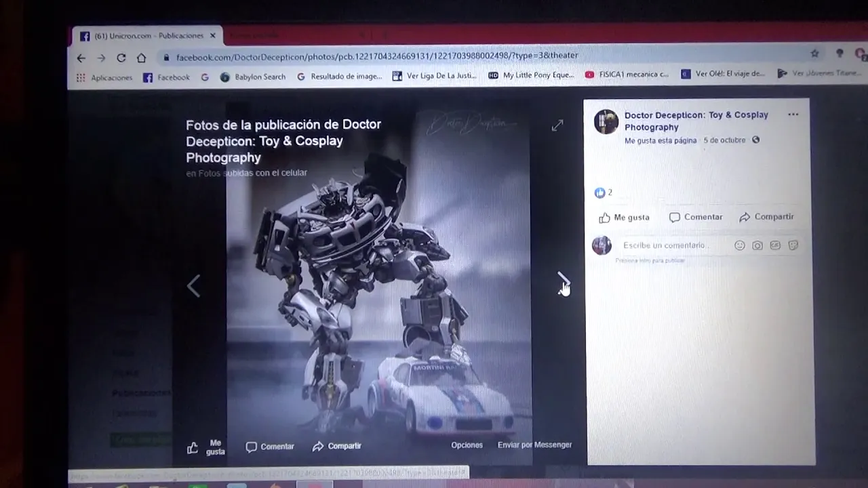The width and height of the screenshot is (868, 488).
Task: Open the emoji picker in the comment box
Action: tap(740, 245)
